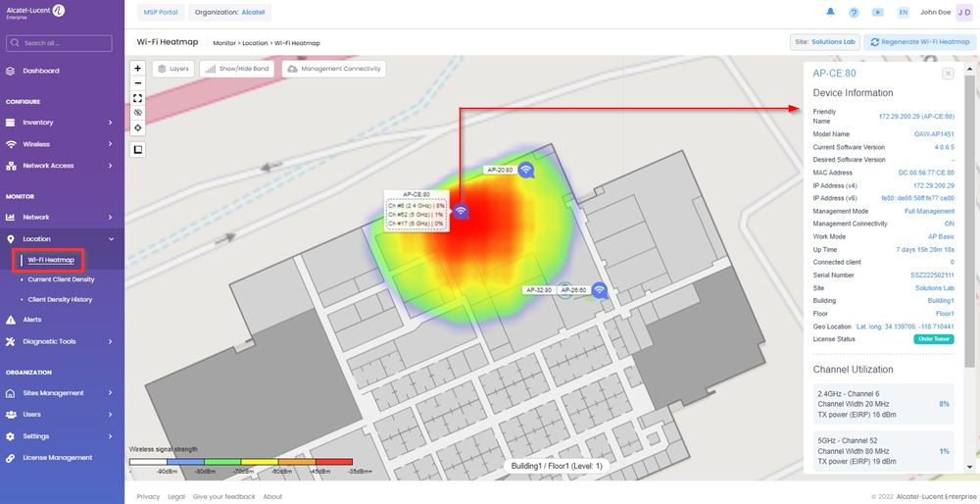The width and height of the screenshot is (980, 504).
Task: Select the AP-26:60 access point marker
Action: [600, 289]
